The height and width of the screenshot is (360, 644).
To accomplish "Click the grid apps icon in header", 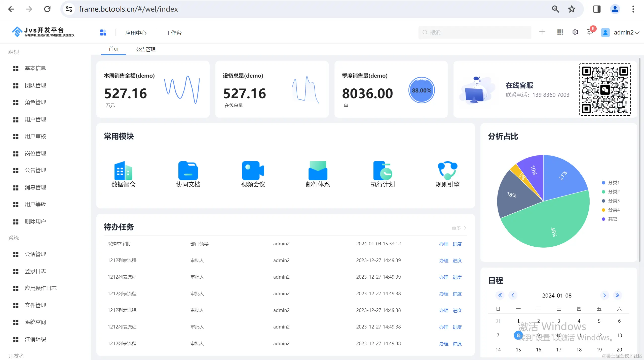I will 560,32.
